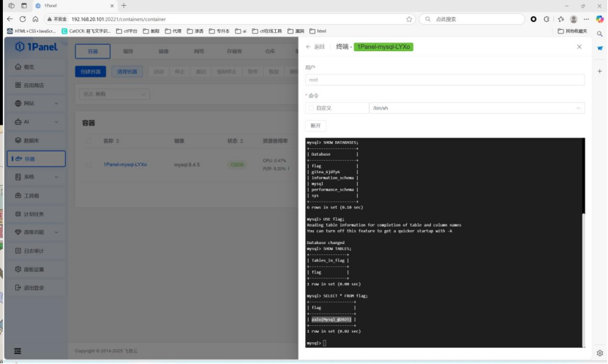
Task: Click terminal settings gear at bottom right
Action: pos(600,353)
